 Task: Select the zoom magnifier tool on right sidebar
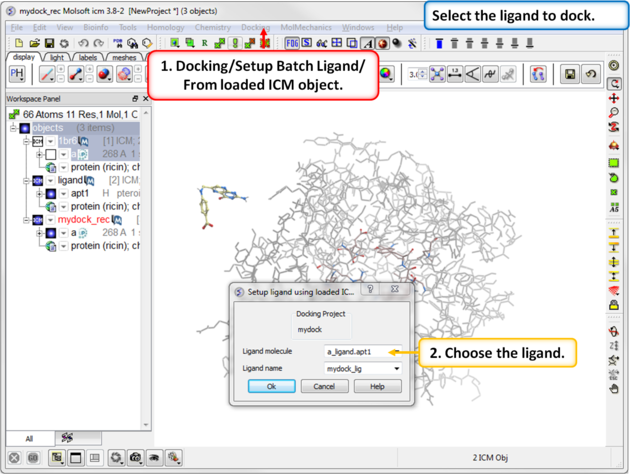[x=614, y=113]
